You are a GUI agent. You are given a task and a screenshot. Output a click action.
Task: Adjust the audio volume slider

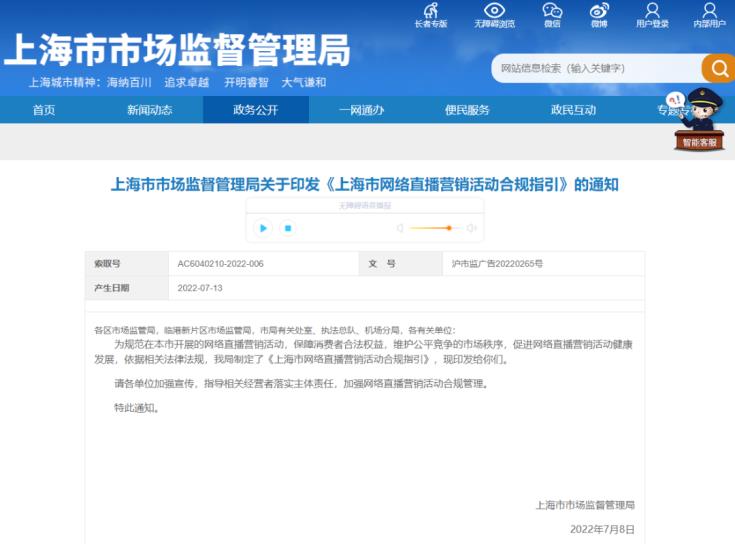[x=448, y=228]
